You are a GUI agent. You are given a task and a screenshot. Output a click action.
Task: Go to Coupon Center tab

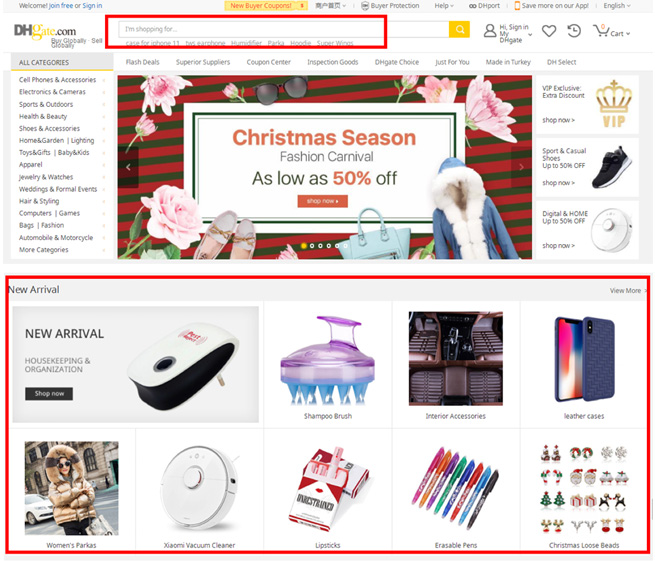268,62
